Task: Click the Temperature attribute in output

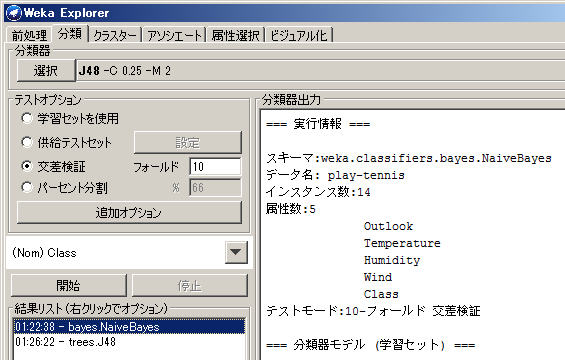Action: [402, 243]
